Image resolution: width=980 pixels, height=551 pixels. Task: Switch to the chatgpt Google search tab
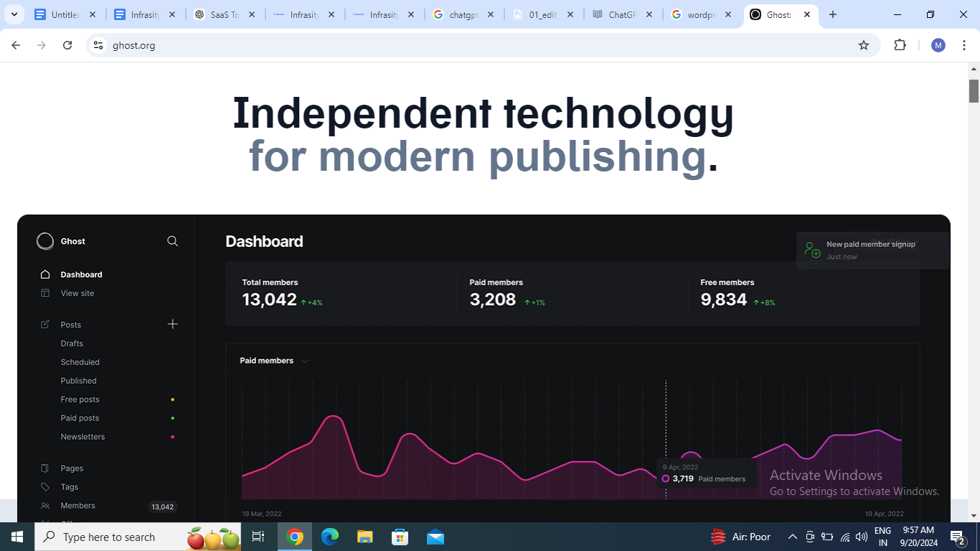[463, 14]
